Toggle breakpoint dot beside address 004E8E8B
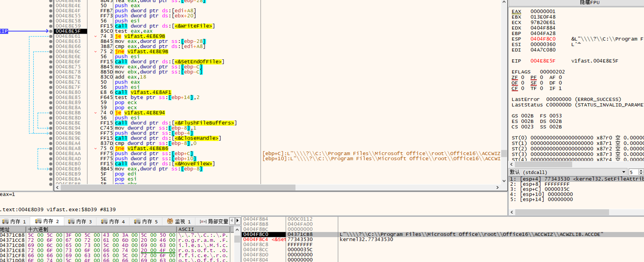Image resolution: width=644 pixels, height=262 pixels. 51,113
